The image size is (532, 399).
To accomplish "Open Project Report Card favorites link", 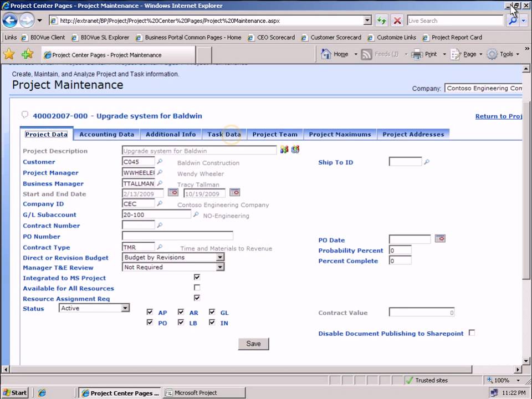I will click(x=452, y=37).
